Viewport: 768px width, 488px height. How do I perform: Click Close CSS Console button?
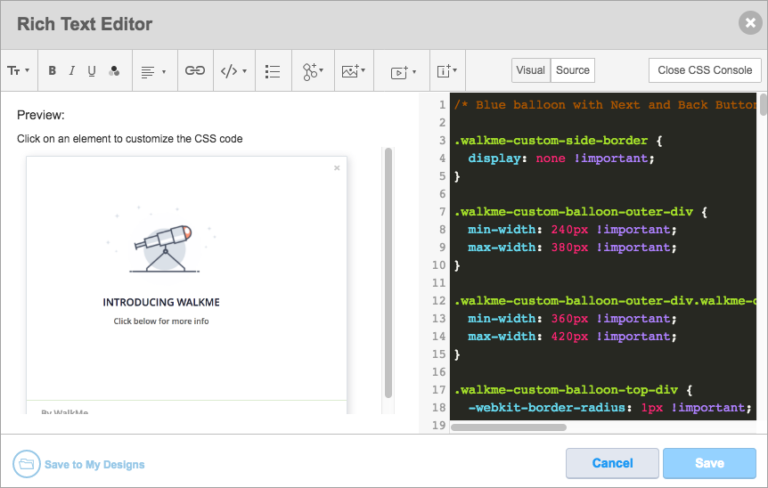click(705, 71)
